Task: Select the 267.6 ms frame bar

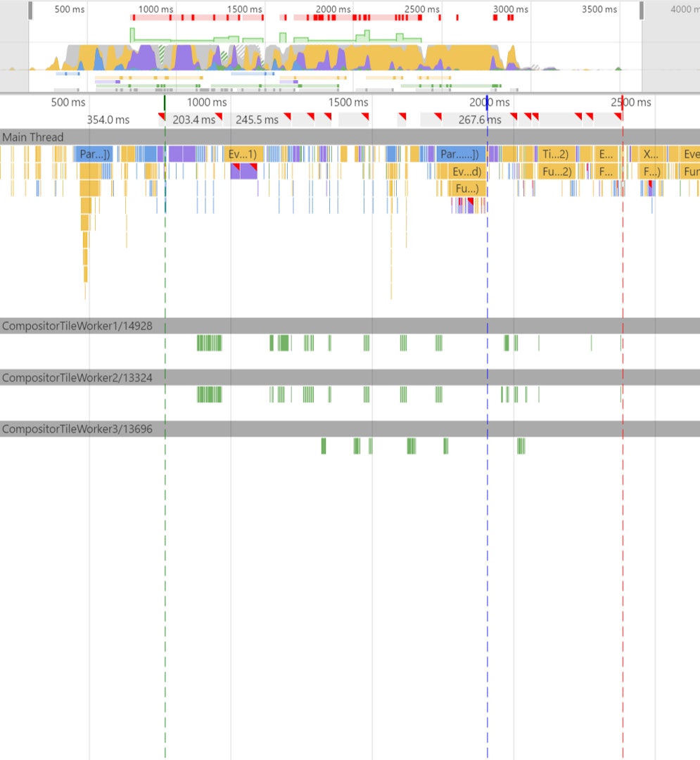Action: pyautogui.click(x=468, y=120)
